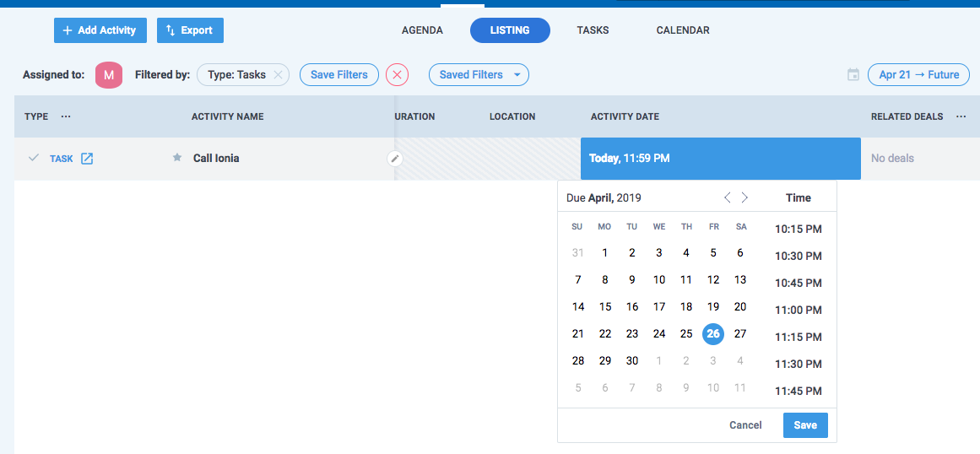Expand the Saved Filters dropdown
The image size is (980, 454).
479,75
